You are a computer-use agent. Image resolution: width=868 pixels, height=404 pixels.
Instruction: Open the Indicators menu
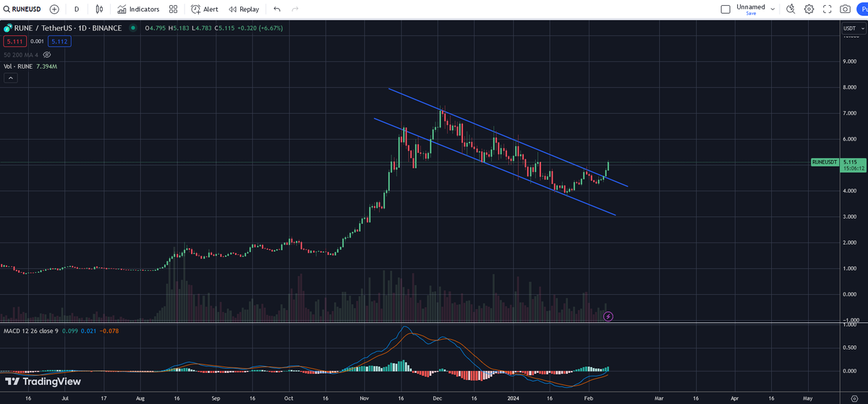(x=139, y=9)
